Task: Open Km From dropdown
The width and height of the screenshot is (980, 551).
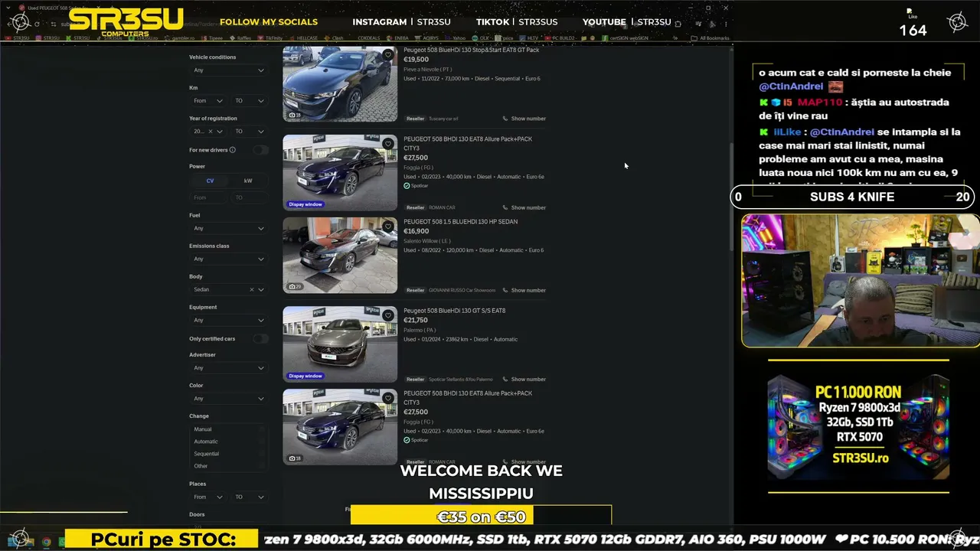Action: tap(207, 100)
